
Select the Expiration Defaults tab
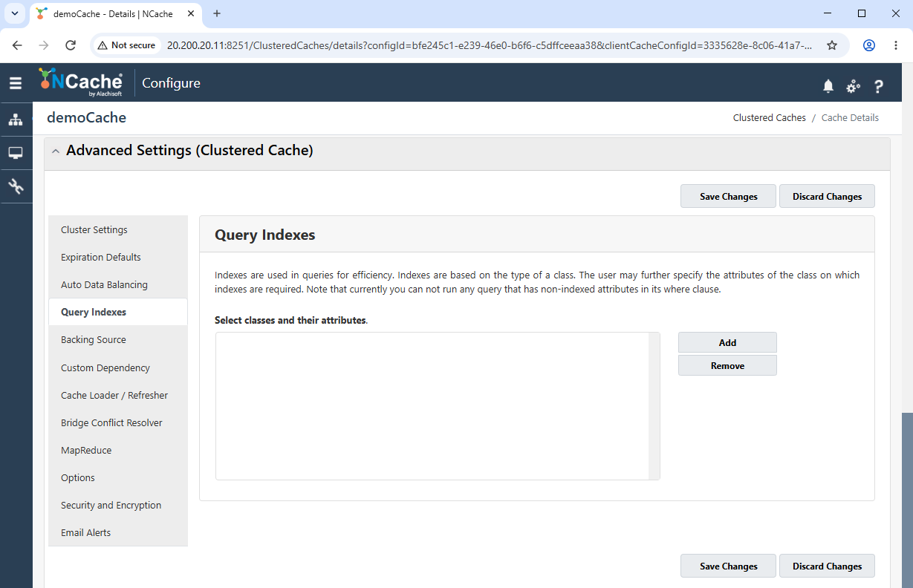118,258
